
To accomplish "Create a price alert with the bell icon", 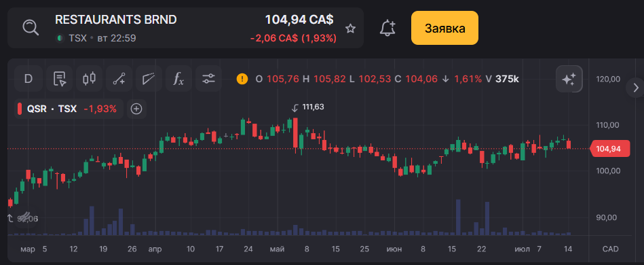I will 387,28.
